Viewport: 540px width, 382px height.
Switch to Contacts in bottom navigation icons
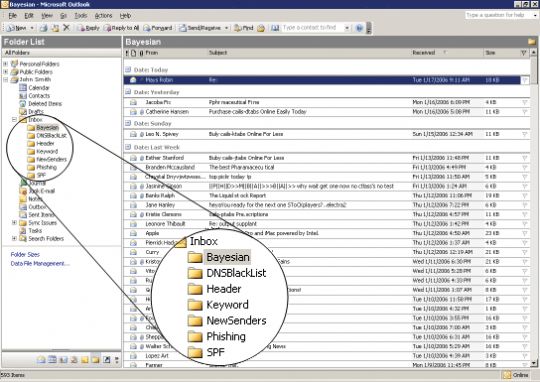pyautogui.click(x=63, y=360)
